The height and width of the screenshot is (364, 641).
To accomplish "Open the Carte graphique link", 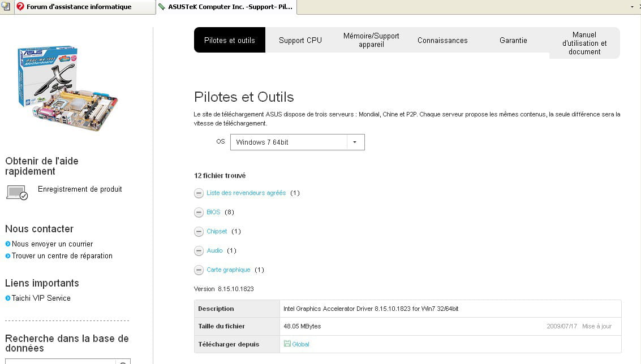I will (x=229, y=270).
